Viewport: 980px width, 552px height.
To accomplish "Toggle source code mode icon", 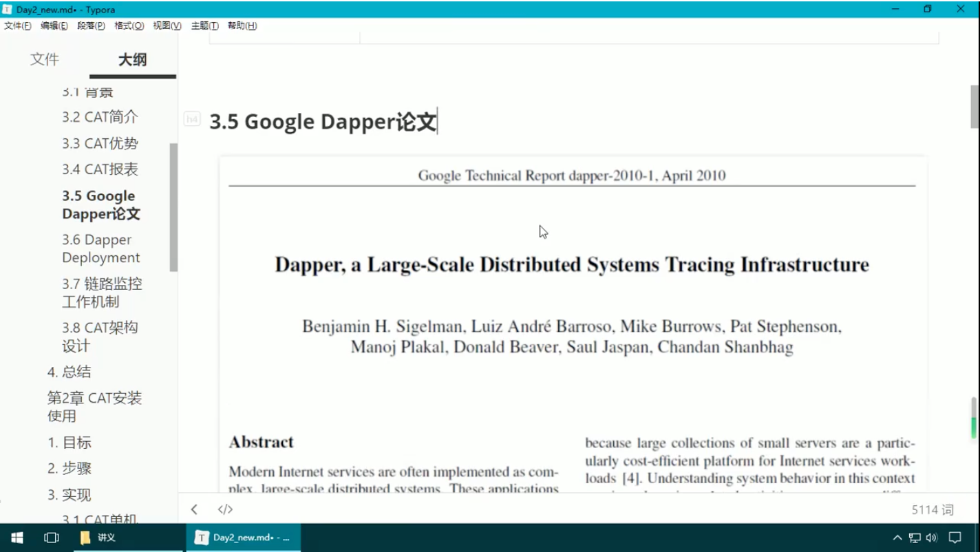I will [225, 509].
